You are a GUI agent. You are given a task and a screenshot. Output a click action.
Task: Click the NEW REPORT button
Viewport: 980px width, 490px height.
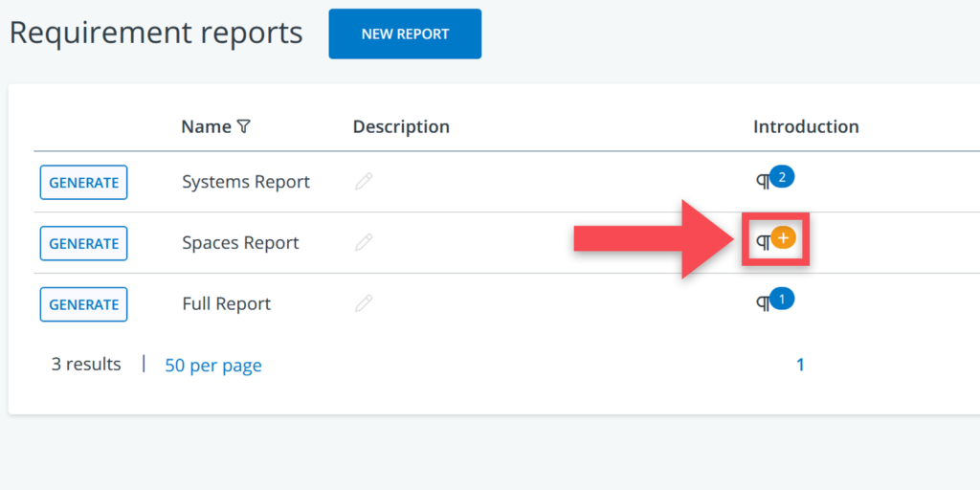point(405,34)
